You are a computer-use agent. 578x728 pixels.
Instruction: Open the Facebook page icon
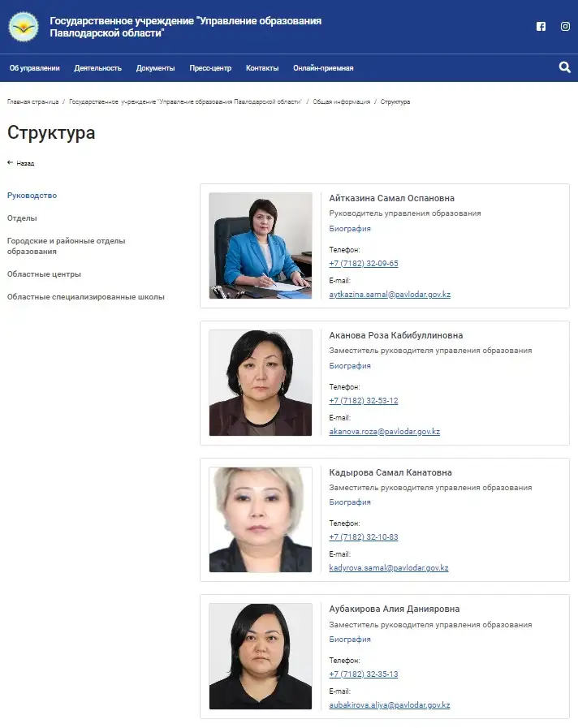(x=541, y=27)
